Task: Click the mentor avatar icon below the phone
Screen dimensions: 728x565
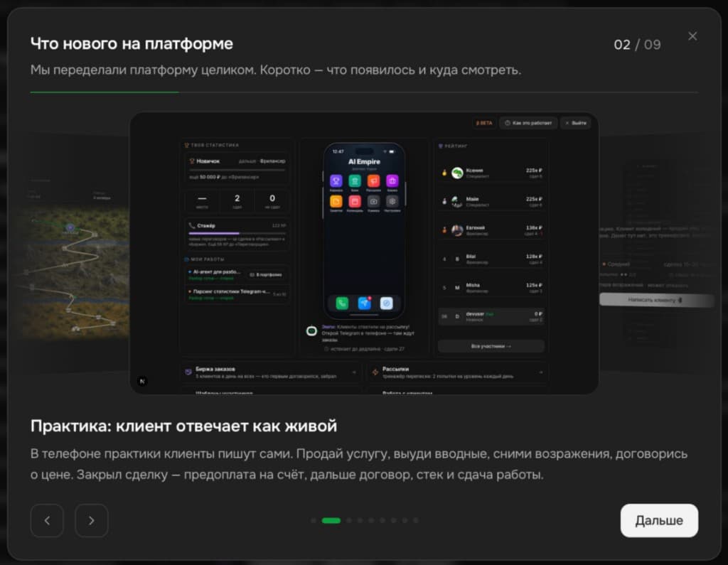Action: 311,331
